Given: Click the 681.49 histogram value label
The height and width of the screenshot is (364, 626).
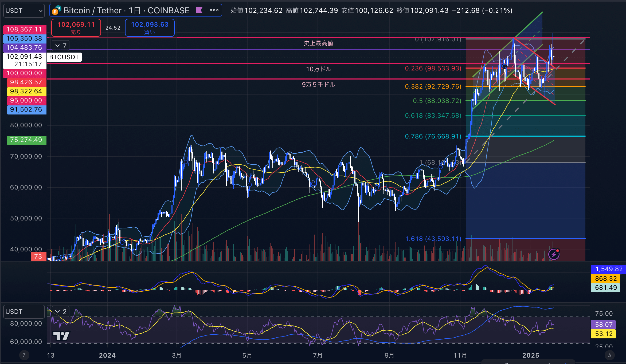Looking at the screenshot, I should (x=605, y=288).
